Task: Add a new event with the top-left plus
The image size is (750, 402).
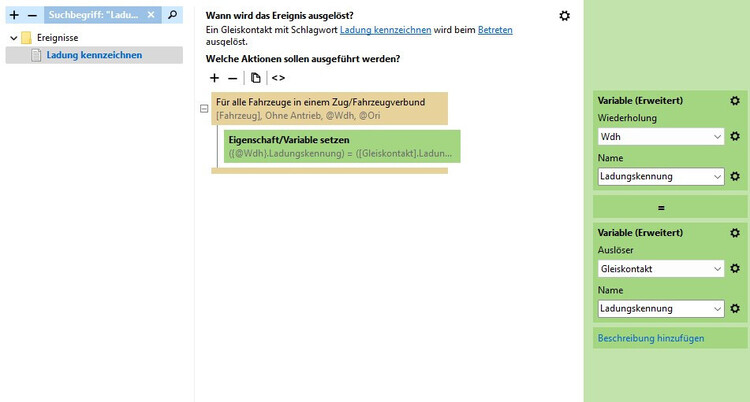Action: pos(14,16)
